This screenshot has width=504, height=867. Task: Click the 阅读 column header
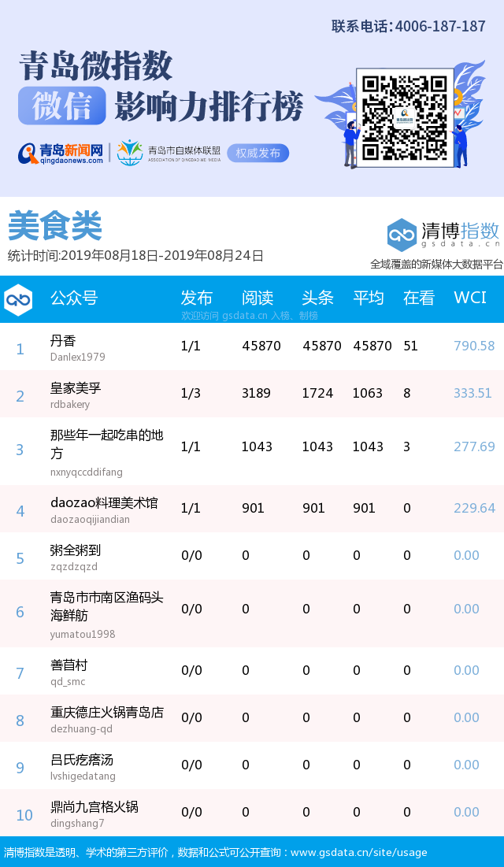pyautogui.click(x=258, y=298)
